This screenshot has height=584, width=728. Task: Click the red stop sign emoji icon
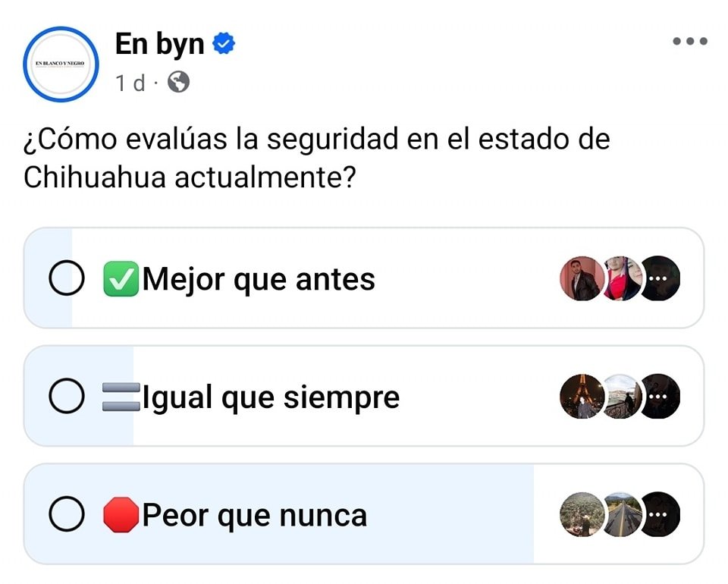tap(121, 516)
